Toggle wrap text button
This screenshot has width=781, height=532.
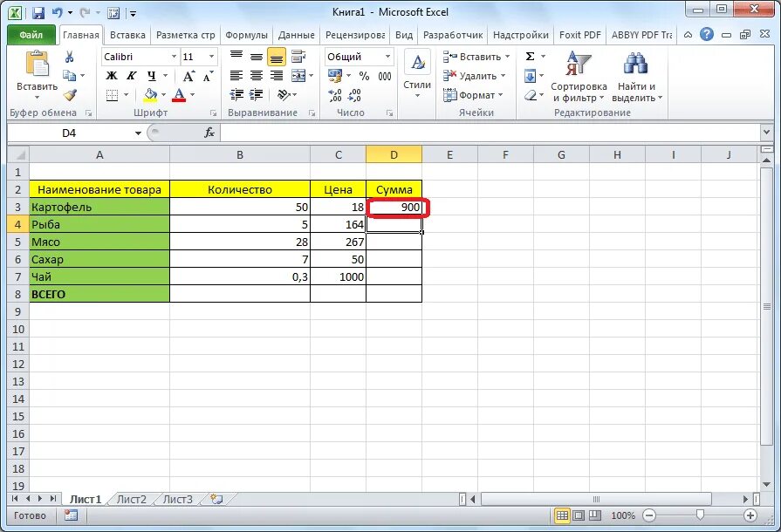tap(298, 56)
